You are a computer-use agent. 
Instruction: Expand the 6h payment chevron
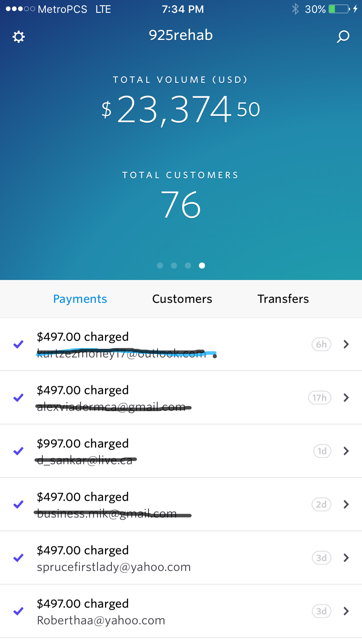point(346,344)
